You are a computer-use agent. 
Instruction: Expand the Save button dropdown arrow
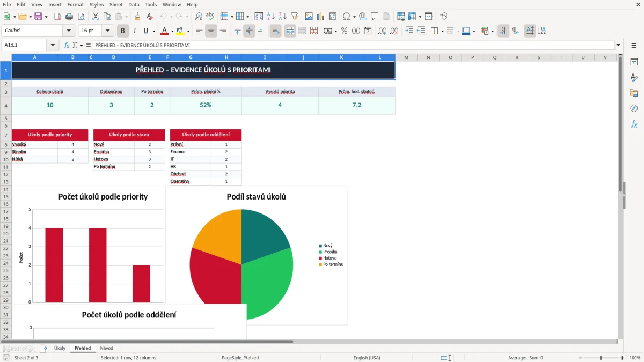tap(46, 17)
